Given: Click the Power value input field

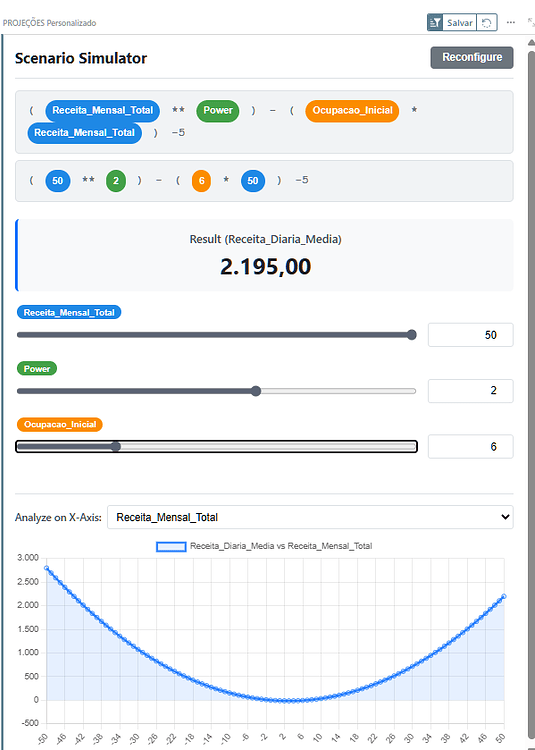Looking at the screenshot, I should 470,391.
